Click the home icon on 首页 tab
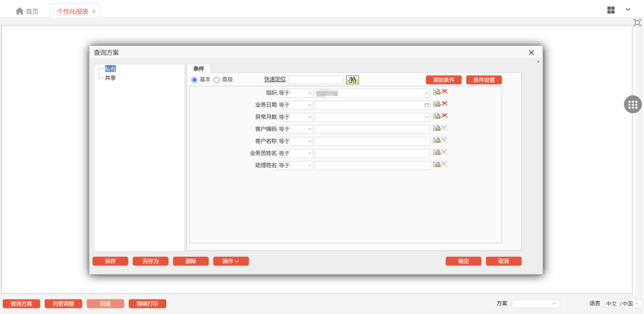644x314 pixels. point(19,11)
